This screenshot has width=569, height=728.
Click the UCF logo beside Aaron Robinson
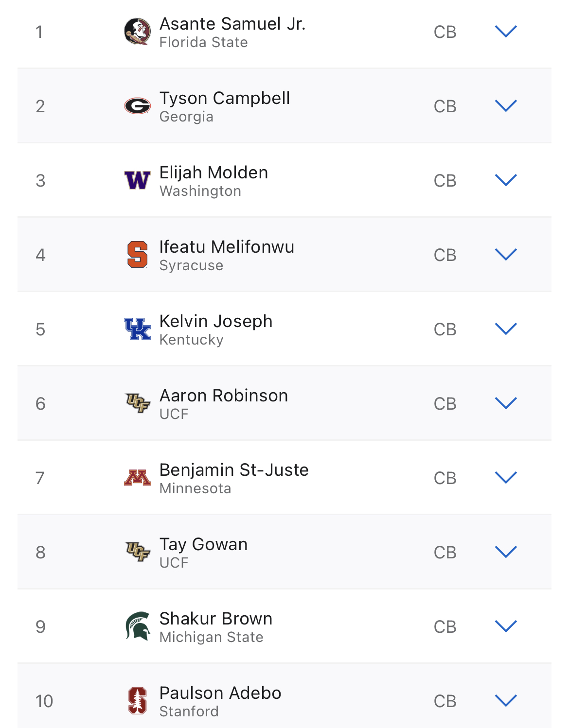(137, 403)
